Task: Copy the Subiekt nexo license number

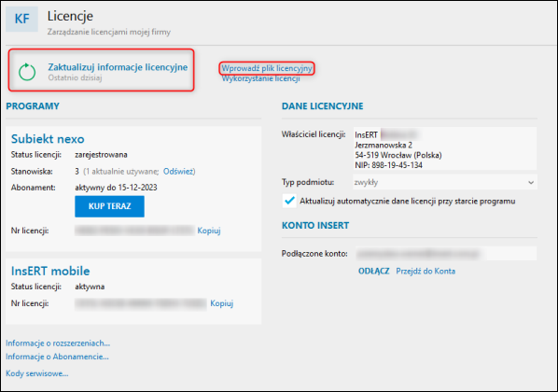Action: click(209, 231)
